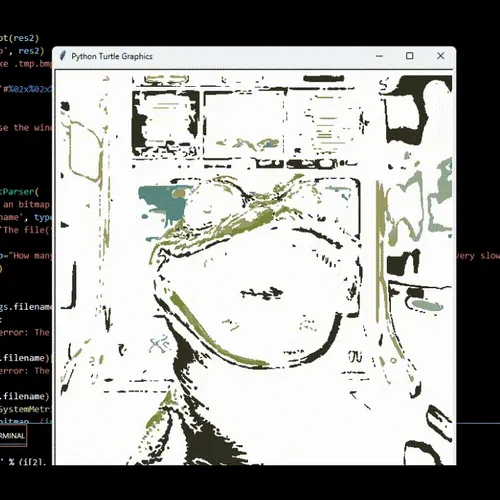This screenshot has height=500, width=500.
Task: Close the Python Turtle Graphics window
Action: [x=440, y=56]
